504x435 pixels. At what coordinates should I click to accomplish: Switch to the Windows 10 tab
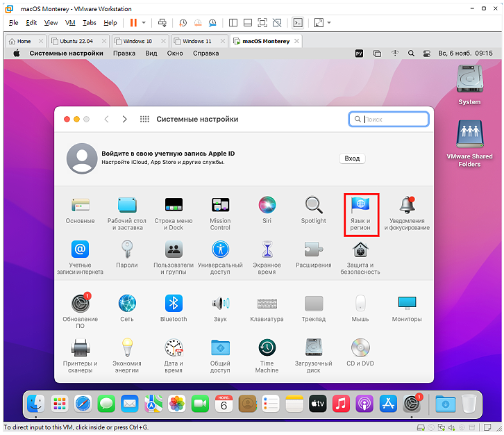[x=139, y=41]
